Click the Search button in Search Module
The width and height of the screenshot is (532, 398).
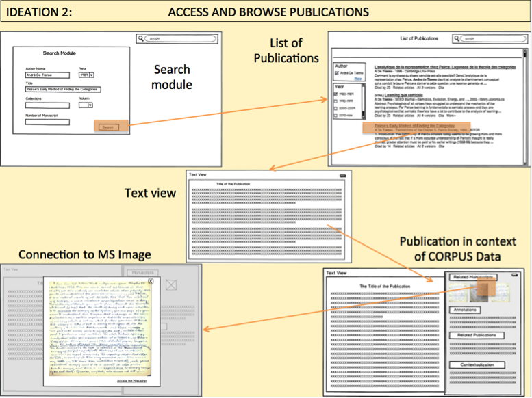point(109,127)
